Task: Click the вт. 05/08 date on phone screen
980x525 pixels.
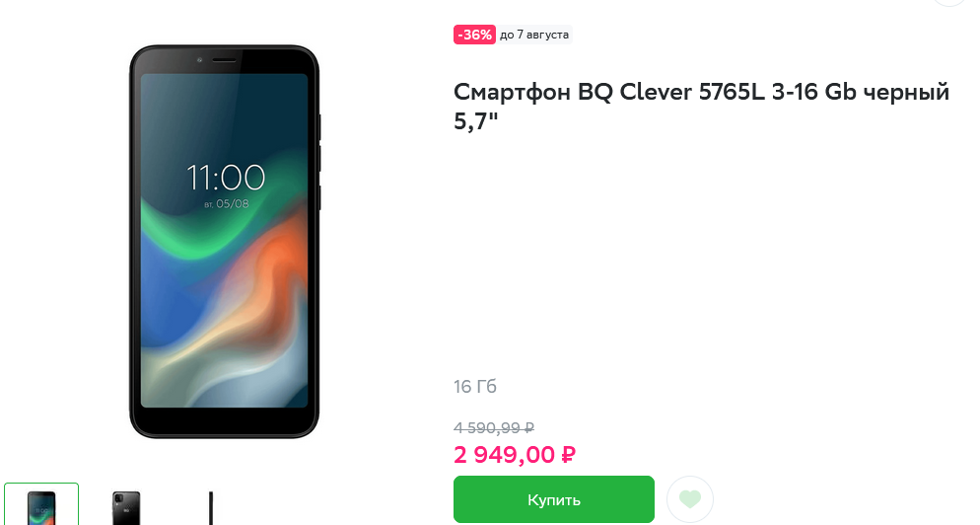Action: click(x=226, y=204)
